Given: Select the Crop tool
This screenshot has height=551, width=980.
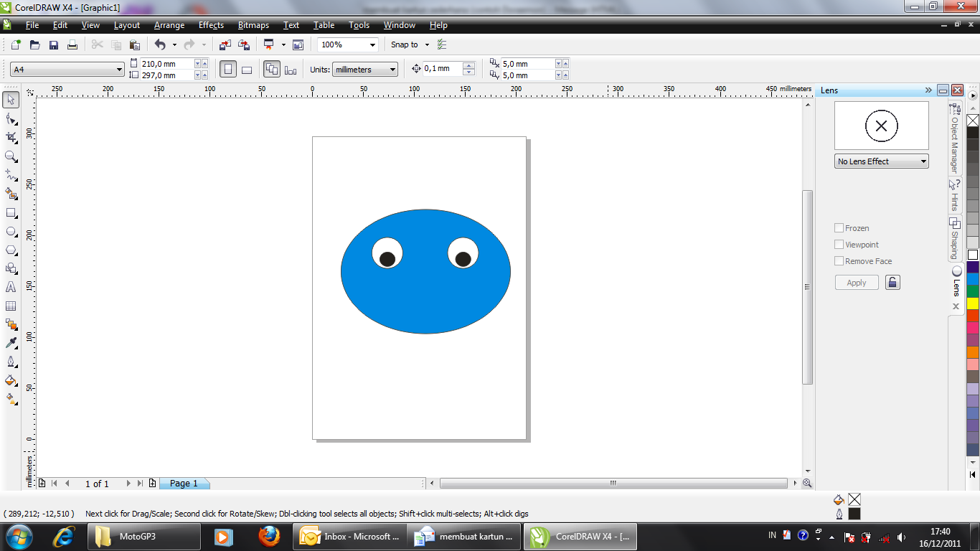Looking at the screenshot, I should click(x=11, y=137).
